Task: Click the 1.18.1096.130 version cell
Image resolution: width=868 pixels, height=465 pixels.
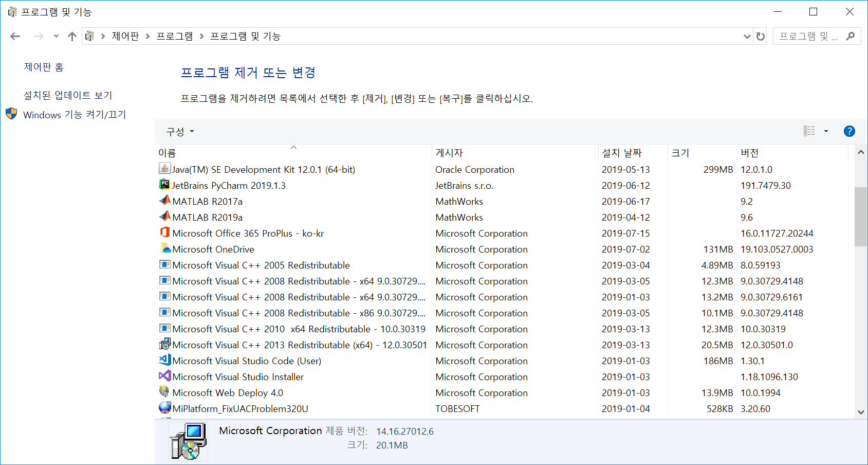Action: pos(769,377)
